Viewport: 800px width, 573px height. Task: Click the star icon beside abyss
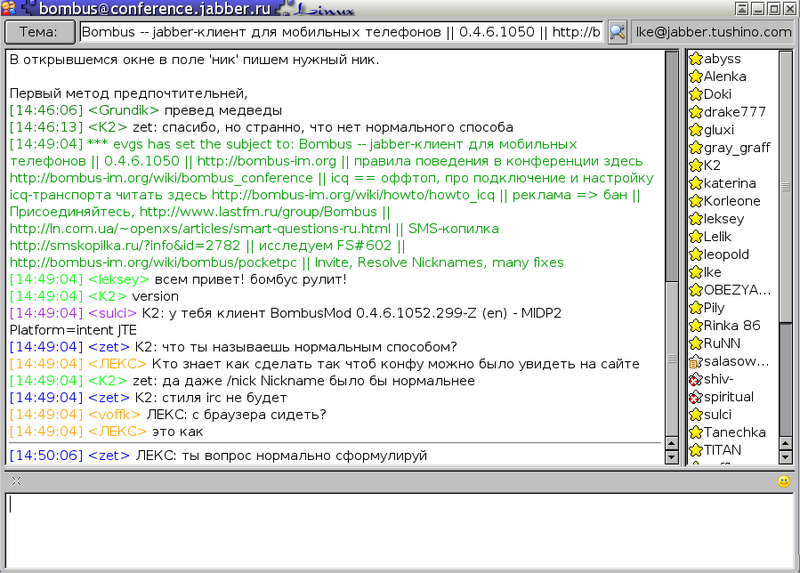coord(696,59)
